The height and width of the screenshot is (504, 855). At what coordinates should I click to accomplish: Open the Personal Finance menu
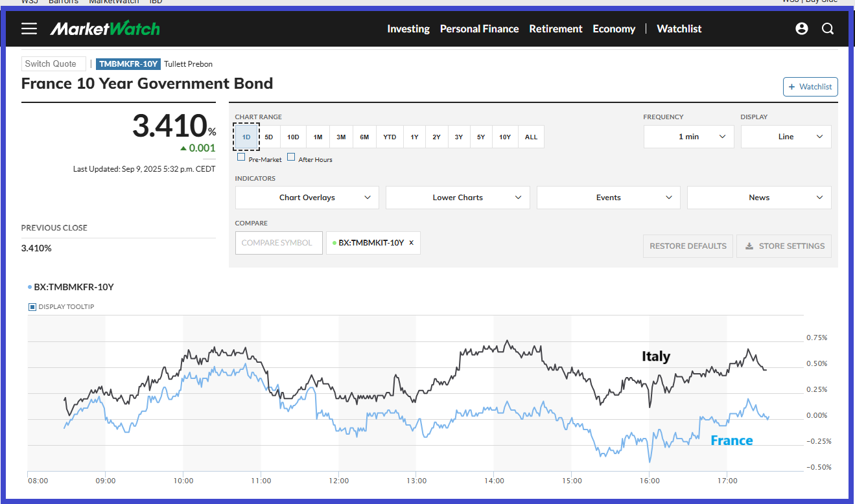pyautogui.click(x=479, y=29)
